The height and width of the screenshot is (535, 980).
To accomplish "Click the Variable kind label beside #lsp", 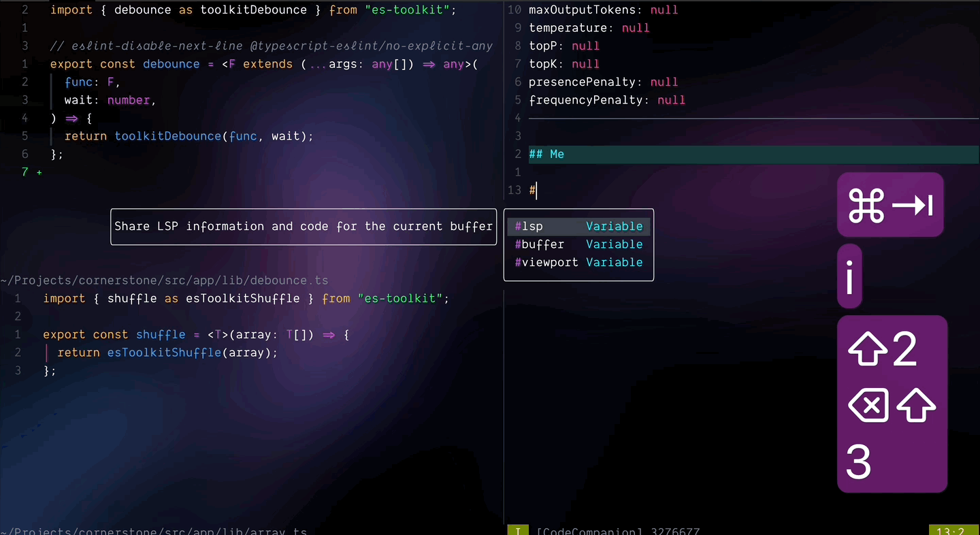I will 614,226.
